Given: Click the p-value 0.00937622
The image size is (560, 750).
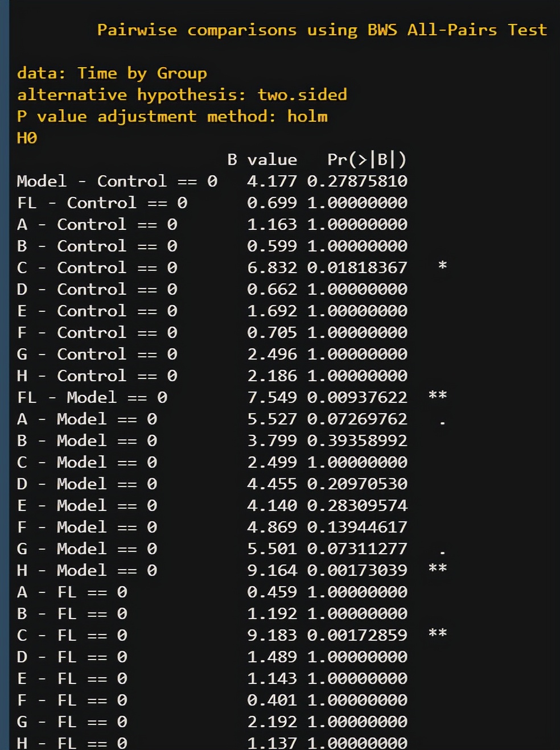Looking at the screenshot, I should (x=357, y=398).
